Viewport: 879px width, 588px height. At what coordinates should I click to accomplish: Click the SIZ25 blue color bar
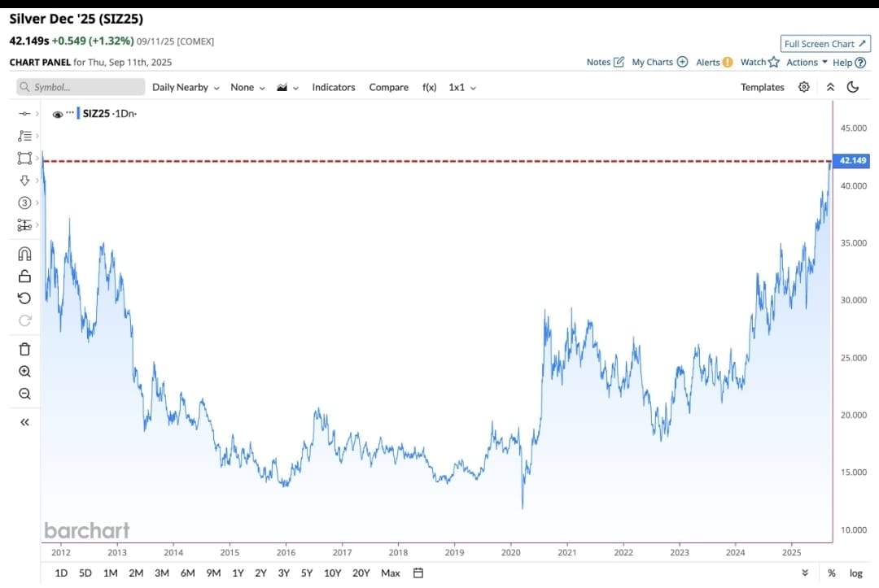tap(78, 114)
